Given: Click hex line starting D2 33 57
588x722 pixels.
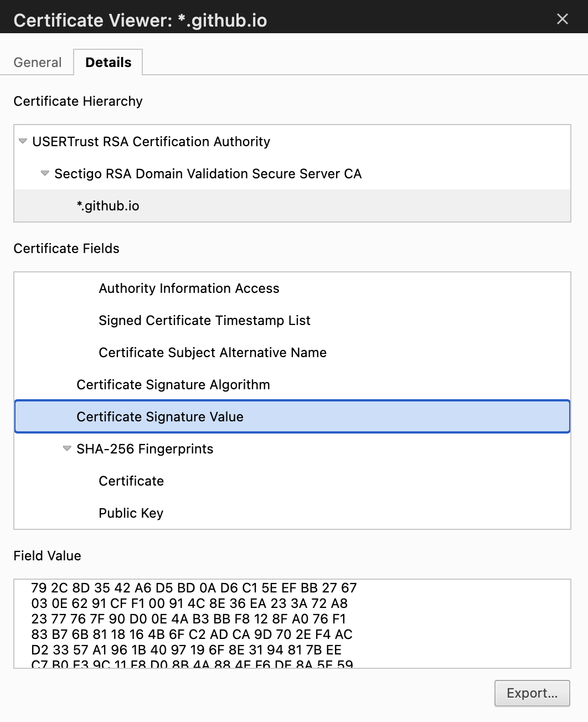Looking at the screenshot, I should click(x=186, y=650).
